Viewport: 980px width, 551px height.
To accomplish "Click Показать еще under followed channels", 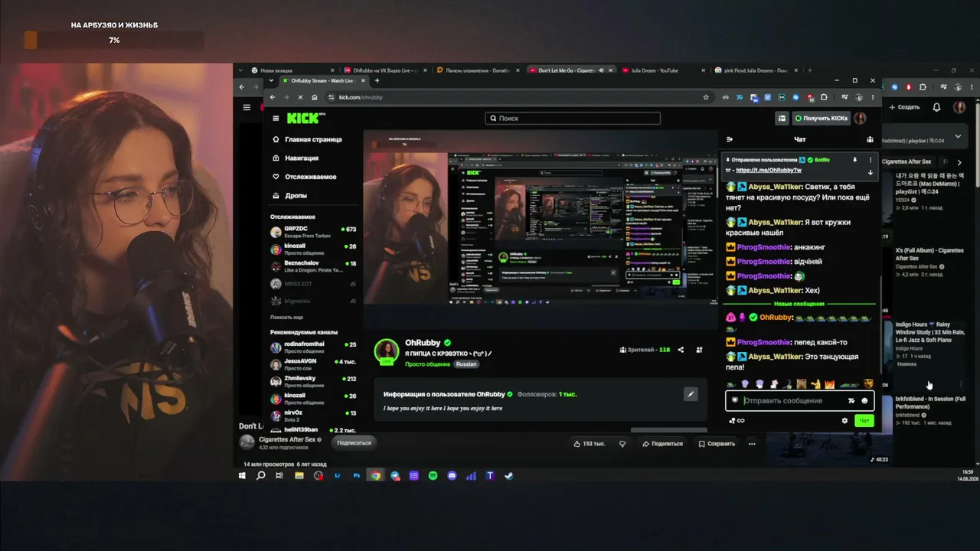I will pos(286,317).
